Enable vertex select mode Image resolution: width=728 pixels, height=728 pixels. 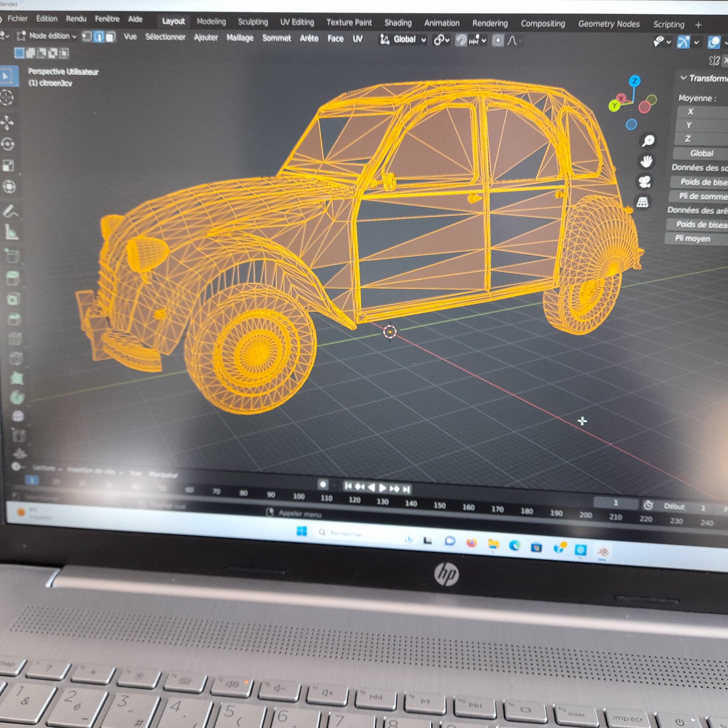87,36
